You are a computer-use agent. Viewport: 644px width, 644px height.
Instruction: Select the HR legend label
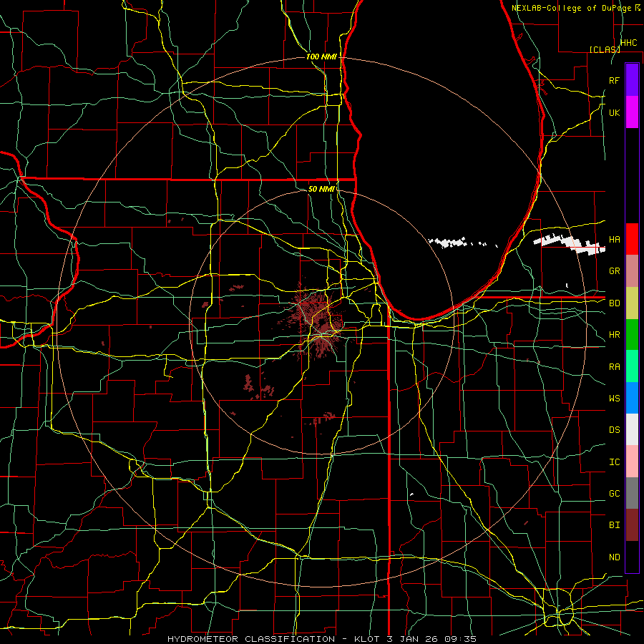(614, 335)
